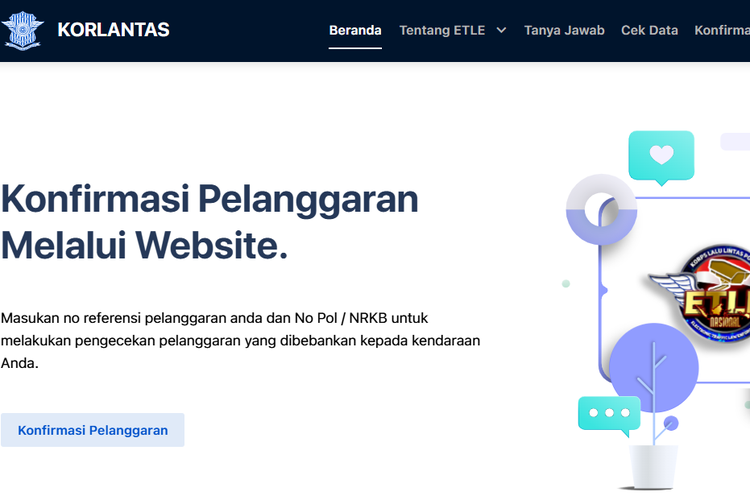
Task: Click the Korlantas police emblem logo
Action: 22,30
